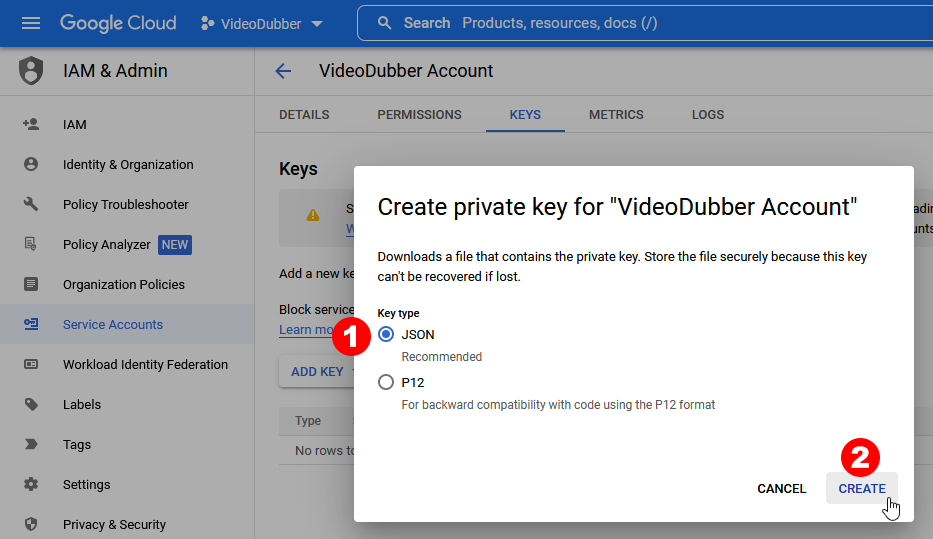
Task: Click the Recommended label under JSON
Action: point(442,357)
